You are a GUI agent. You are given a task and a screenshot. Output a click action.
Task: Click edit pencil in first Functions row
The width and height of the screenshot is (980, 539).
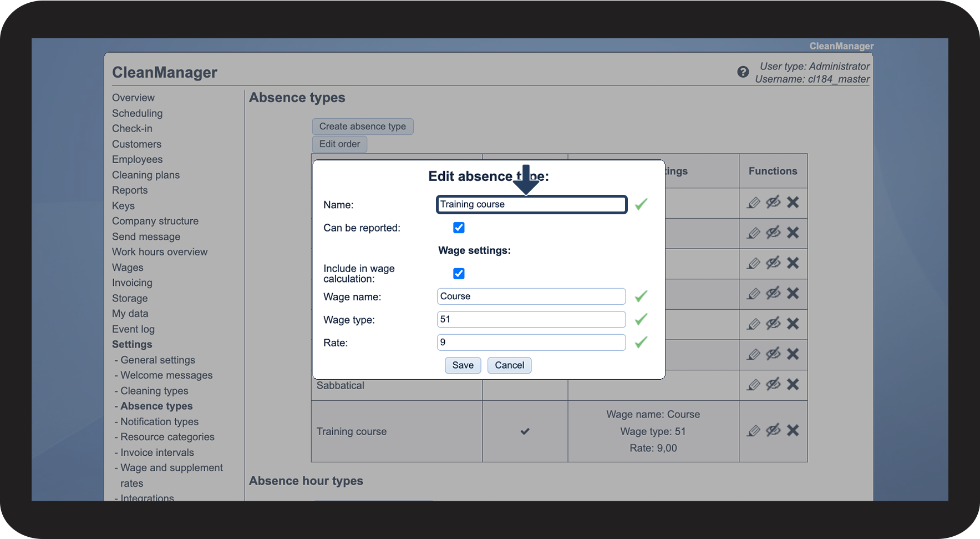click(x=753, y=203)
